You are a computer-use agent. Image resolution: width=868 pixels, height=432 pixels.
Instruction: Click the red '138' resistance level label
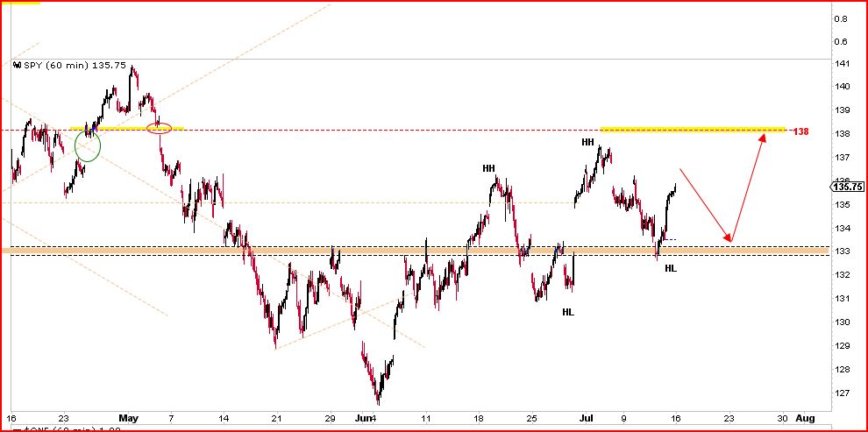(x=801, y=131)
